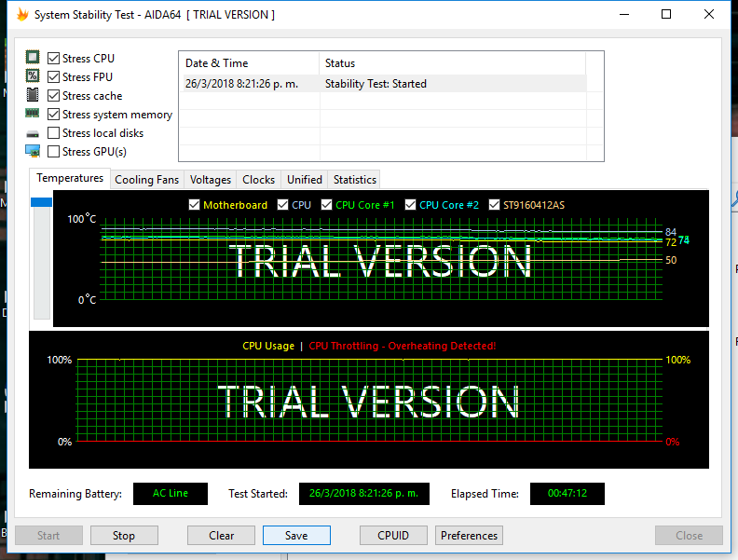Click the monitor icon beside Stress GPU(s)

33,151
